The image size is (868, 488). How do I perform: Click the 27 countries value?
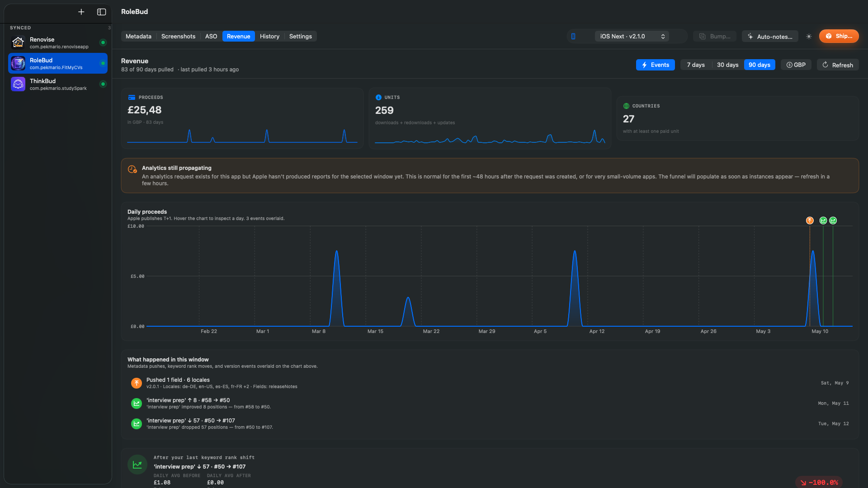point(628,119)
